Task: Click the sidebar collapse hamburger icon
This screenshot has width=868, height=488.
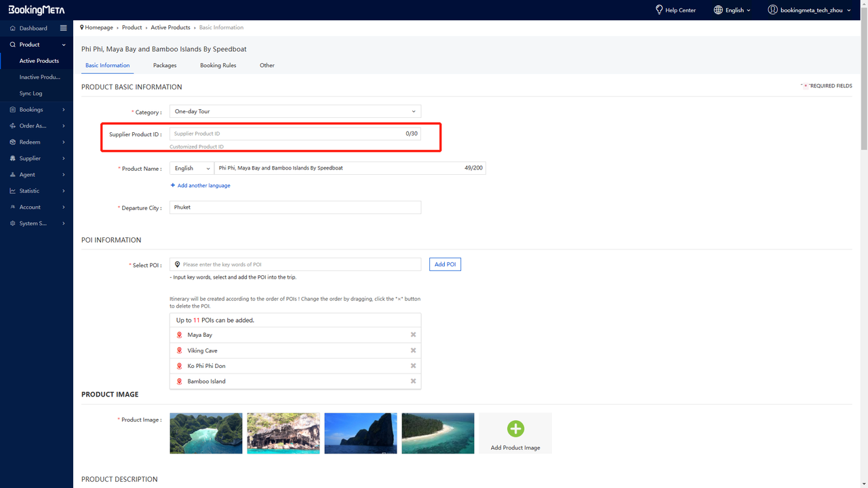Action: [x=63, y=28]
